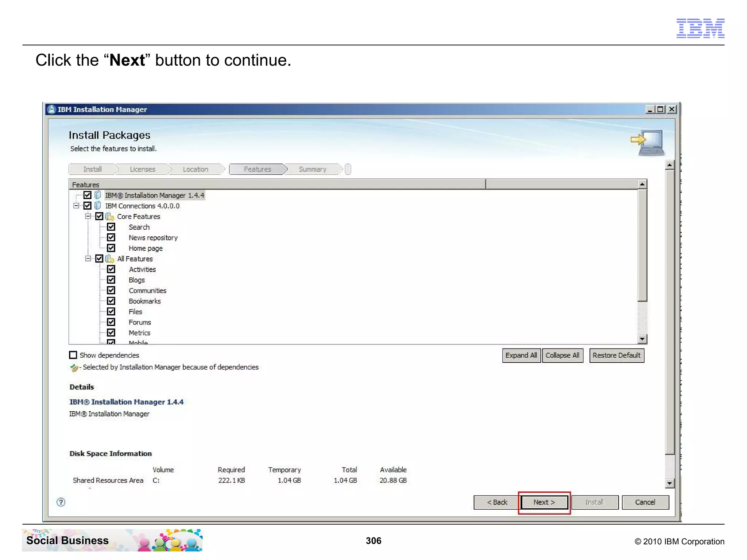
Task: Click the All Features folder icon
Action: pyautogui.click(x=110, y=259)
